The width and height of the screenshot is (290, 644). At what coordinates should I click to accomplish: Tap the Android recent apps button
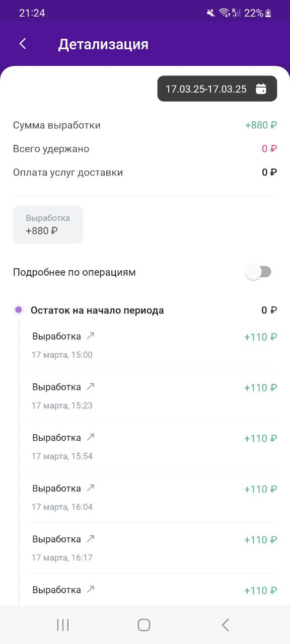pos(63,625)
